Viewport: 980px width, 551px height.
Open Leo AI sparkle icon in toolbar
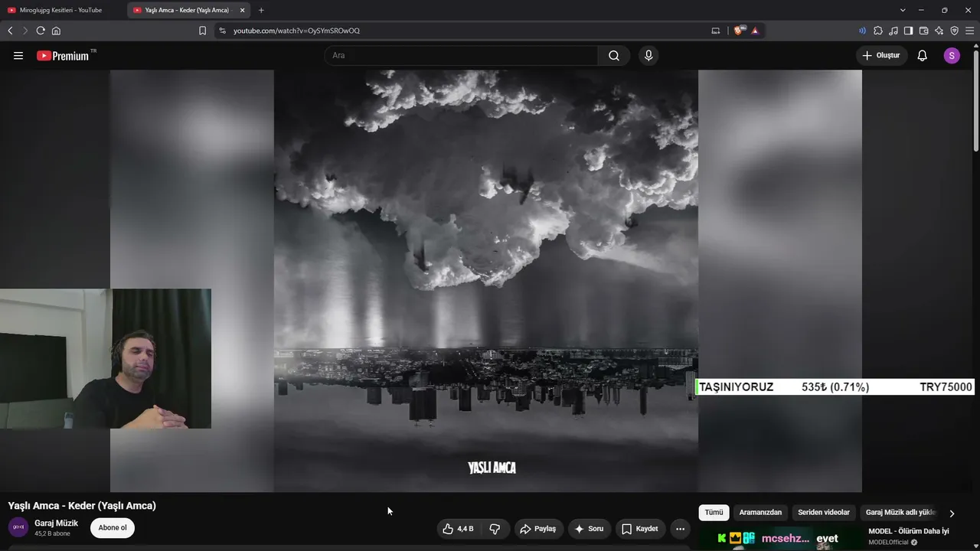point(939,31)
